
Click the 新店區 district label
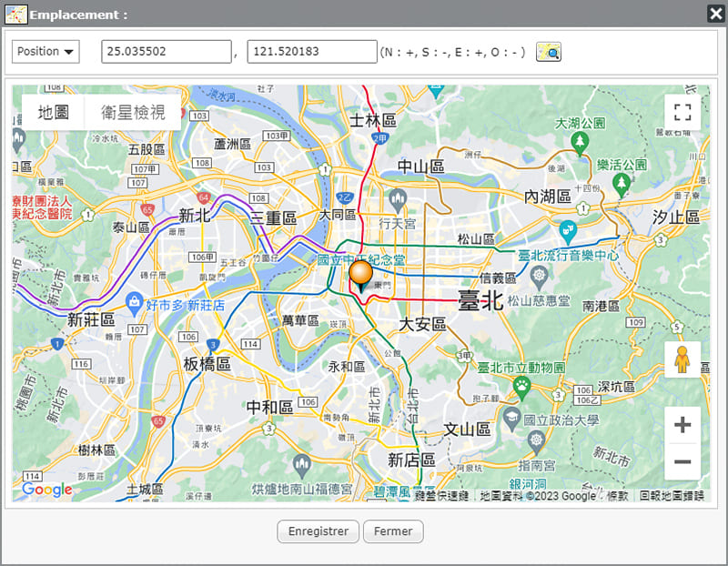click(412, 460)
